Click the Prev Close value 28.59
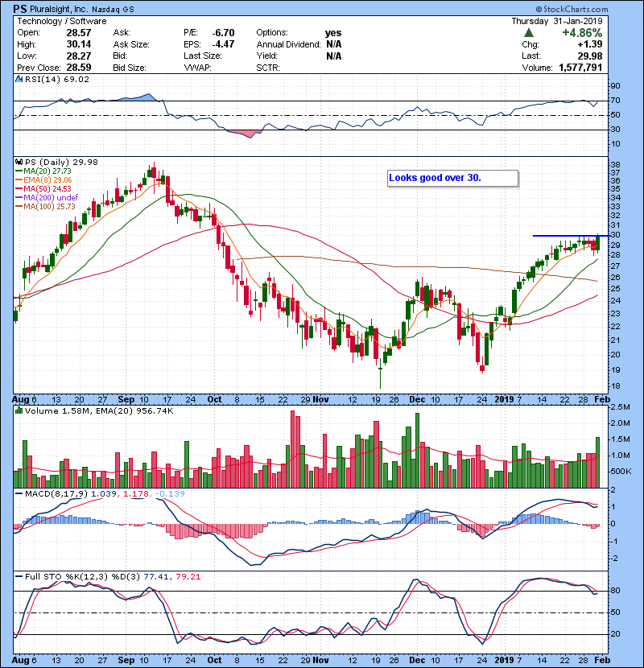This screenshot has width=644, height=668. 79,68
